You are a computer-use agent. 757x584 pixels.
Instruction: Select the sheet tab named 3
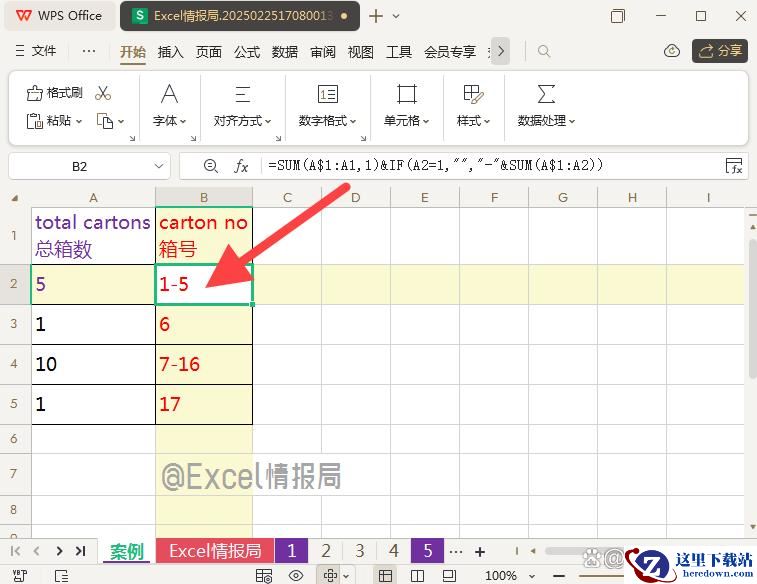[x=360, y=551]
